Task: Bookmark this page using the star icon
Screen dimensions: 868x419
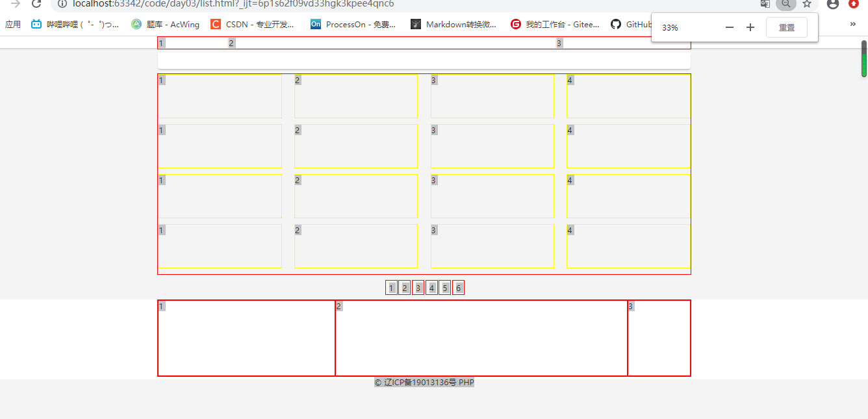Action: [807, 4]
